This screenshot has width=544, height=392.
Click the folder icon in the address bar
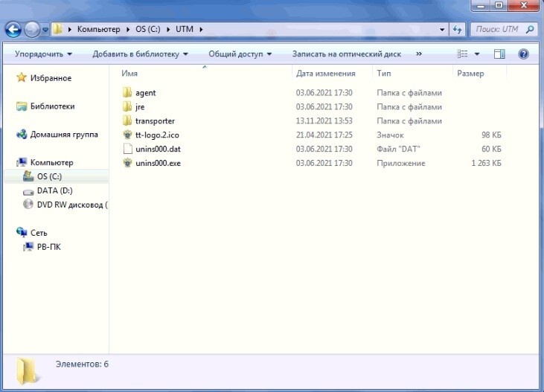tap(58, 29)
